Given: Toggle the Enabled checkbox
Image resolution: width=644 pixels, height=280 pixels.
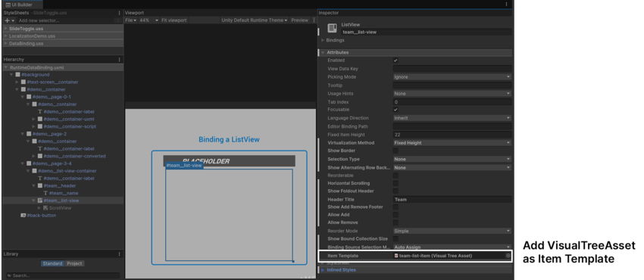Looking at the screenshot, I should [x=395, y=61].
